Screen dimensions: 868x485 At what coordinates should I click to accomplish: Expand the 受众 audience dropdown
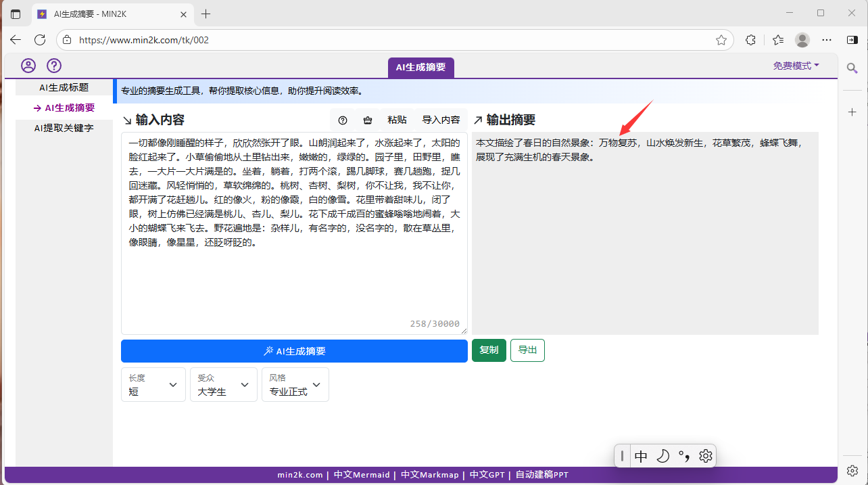pyautogui.click(x=223, y=384)
